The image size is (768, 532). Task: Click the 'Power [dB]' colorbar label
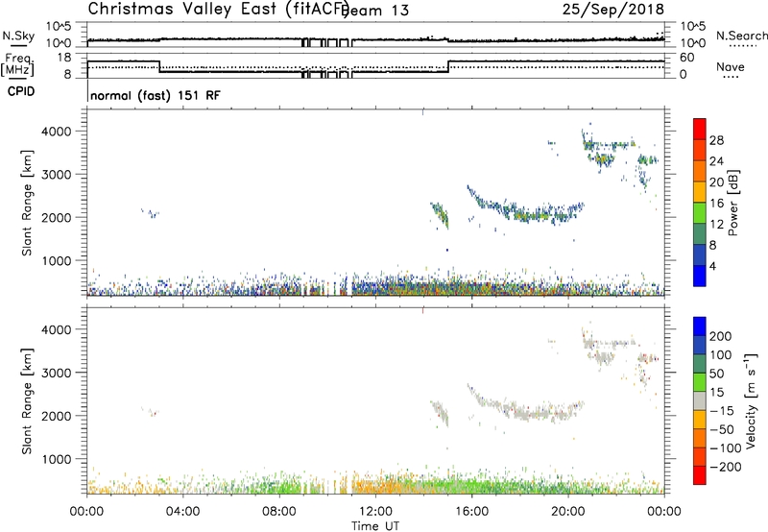732,203
